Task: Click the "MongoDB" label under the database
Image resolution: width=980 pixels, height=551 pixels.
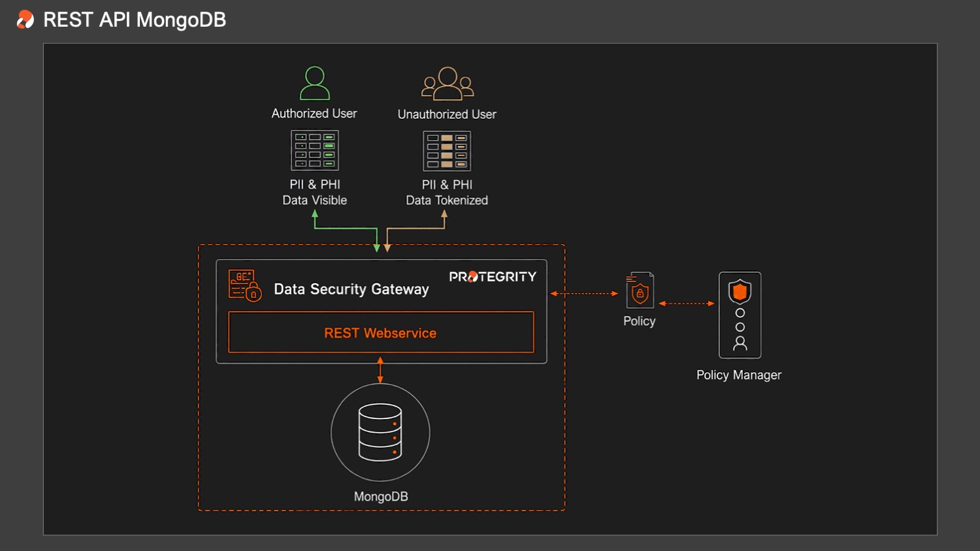Action: pyautogui.click(x=381, y=497)
